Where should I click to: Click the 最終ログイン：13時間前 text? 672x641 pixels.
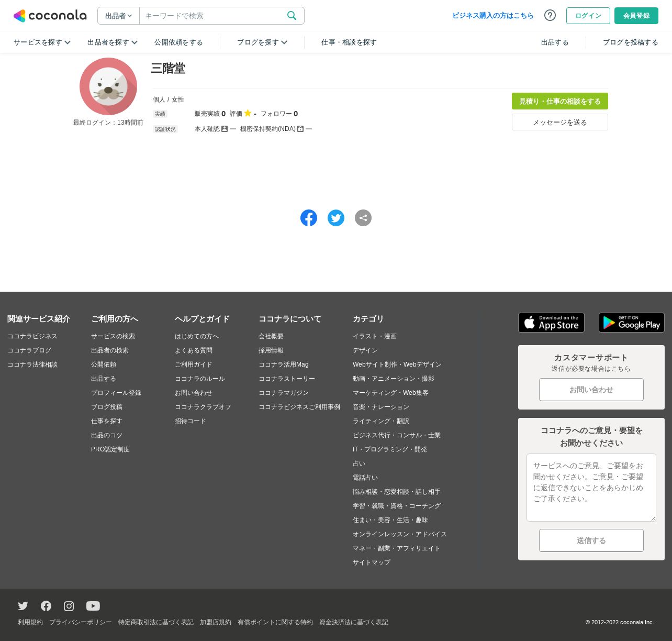108,123
